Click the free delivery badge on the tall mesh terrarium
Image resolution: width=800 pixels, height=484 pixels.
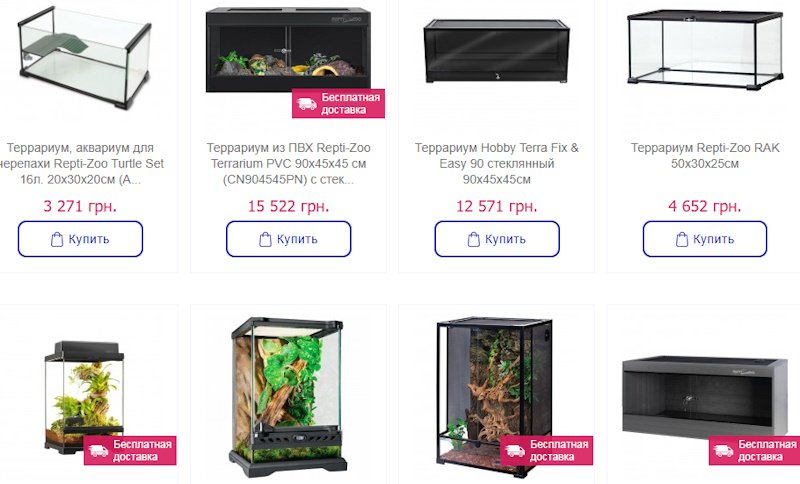tap(546, 450)
